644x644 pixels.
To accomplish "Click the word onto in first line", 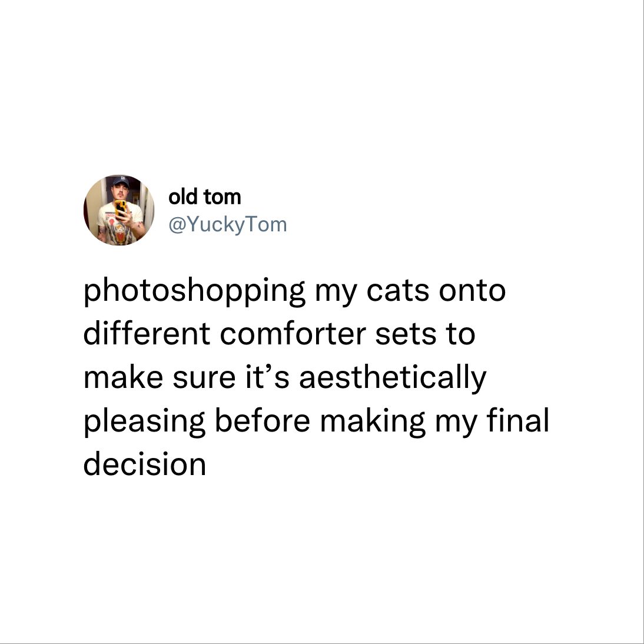I will [x=472, y=291].
